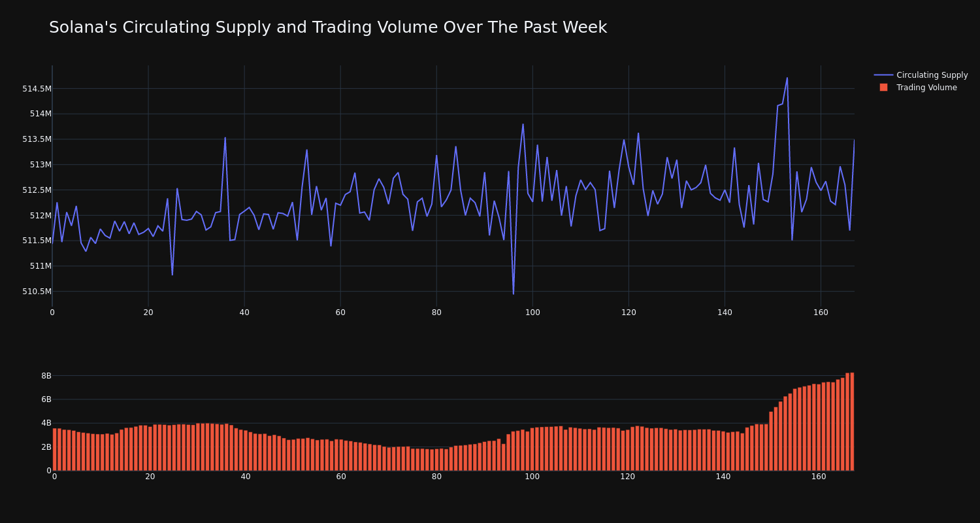Click the 100 tick on supply chart x-axis
Screen dimensions: 980x523
coord(532,312)
